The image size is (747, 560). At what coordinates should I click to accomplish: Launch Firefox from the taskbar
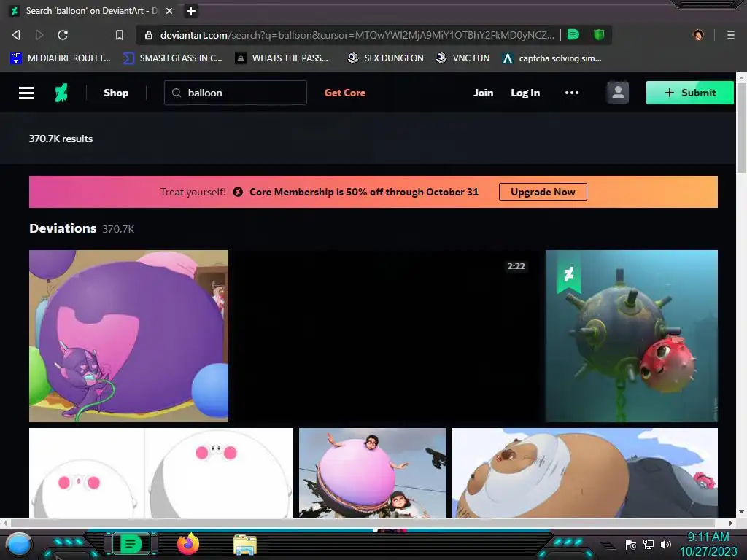pos(187,544)
